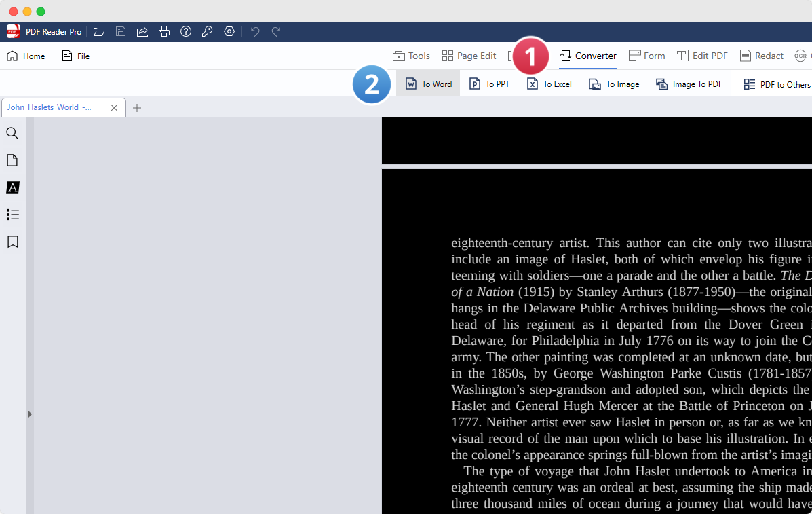Open the search panel in sidebar
This screenshot has height=514, width=812.
12,133
